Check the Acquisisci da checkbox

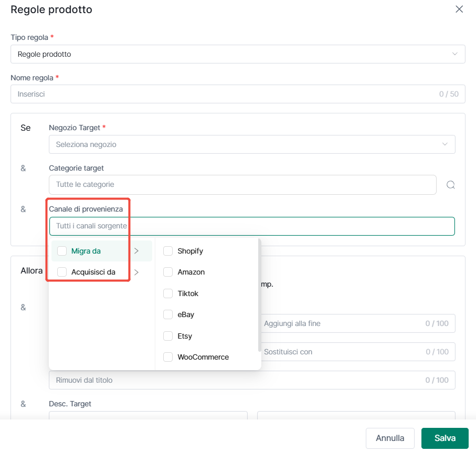[x=62, y=272]
